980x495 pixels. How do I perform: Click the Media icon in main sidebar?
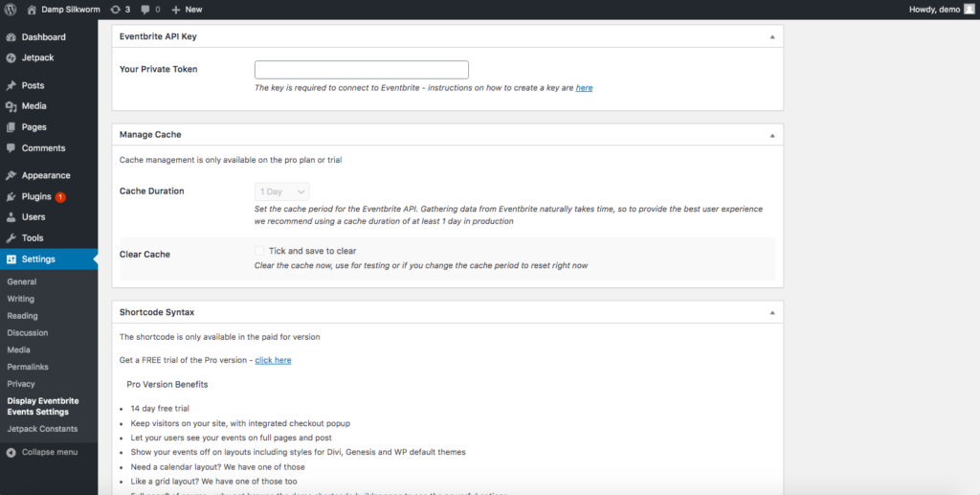[x=11, y=106]
